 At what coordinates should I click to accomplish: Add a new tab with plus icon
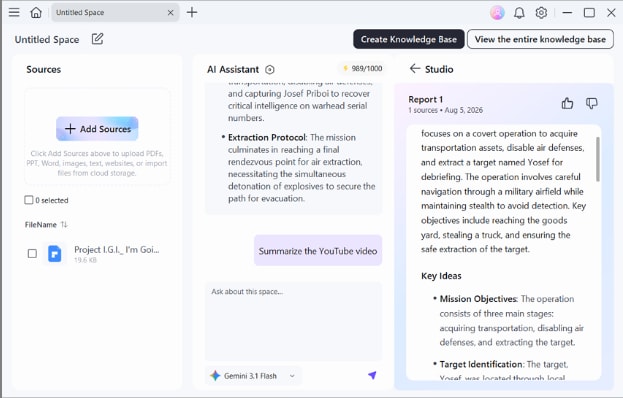pos(192,12)
